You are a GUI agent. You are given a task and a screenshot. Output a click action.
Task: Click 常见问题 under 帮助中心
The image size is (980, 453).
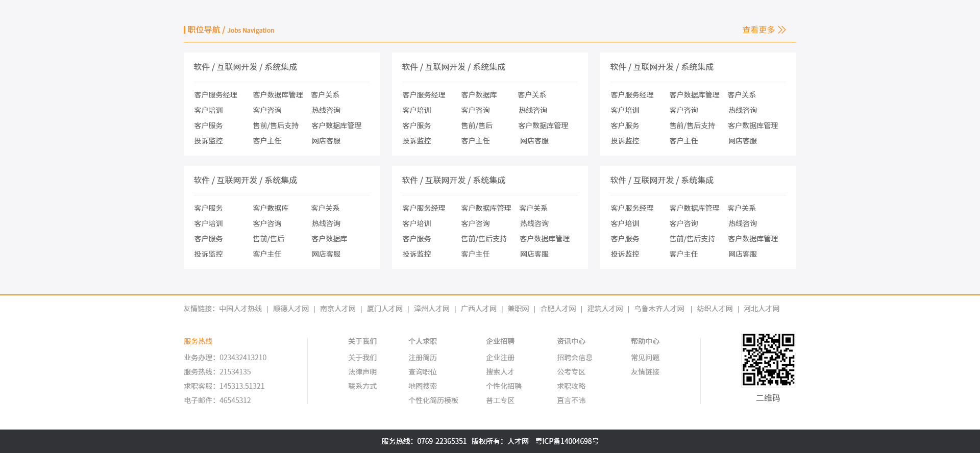click(645, 358)
